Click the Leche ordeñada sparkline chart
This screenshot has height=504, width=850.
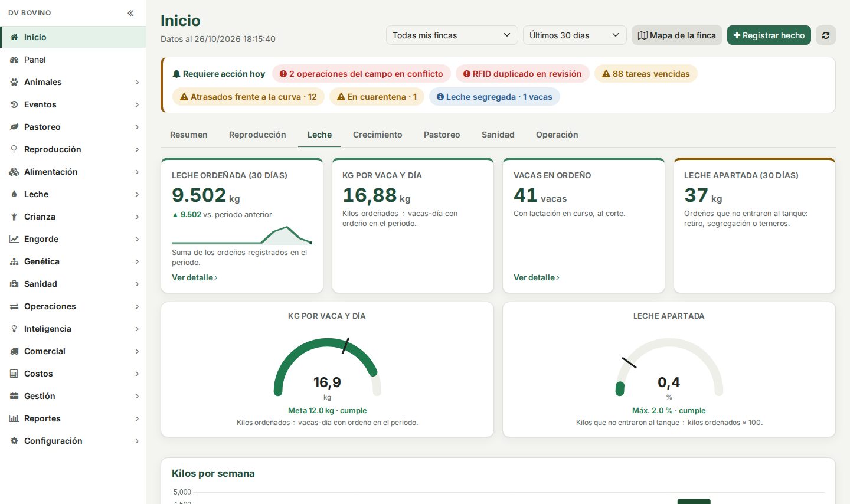tap(242, 235)
